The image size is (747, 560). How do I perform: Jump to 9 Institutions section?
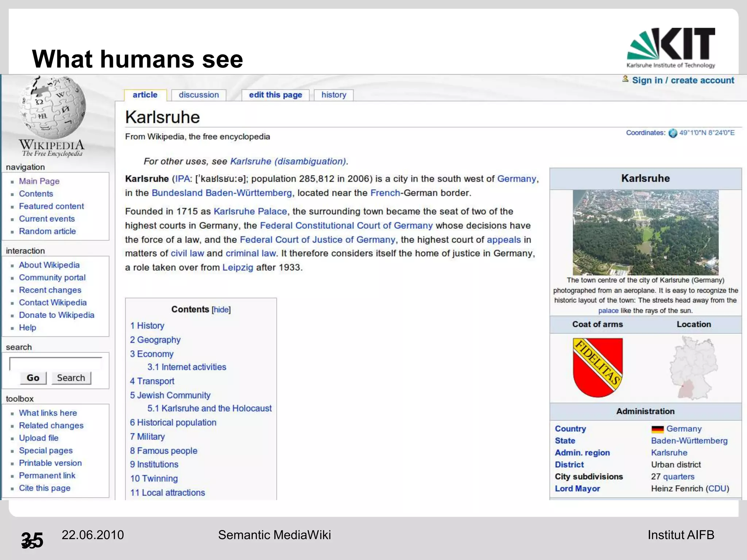154,464
